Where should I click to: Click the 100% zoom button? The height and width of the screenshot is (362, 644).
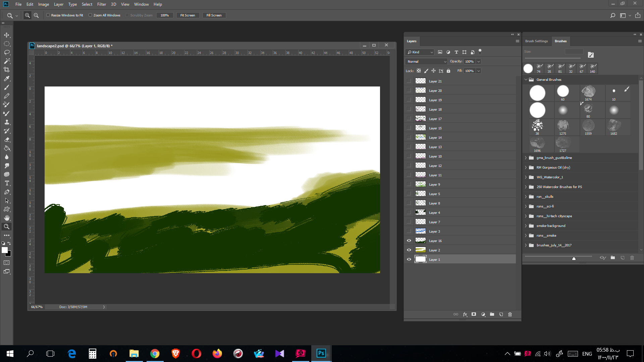tap(165, 15)
